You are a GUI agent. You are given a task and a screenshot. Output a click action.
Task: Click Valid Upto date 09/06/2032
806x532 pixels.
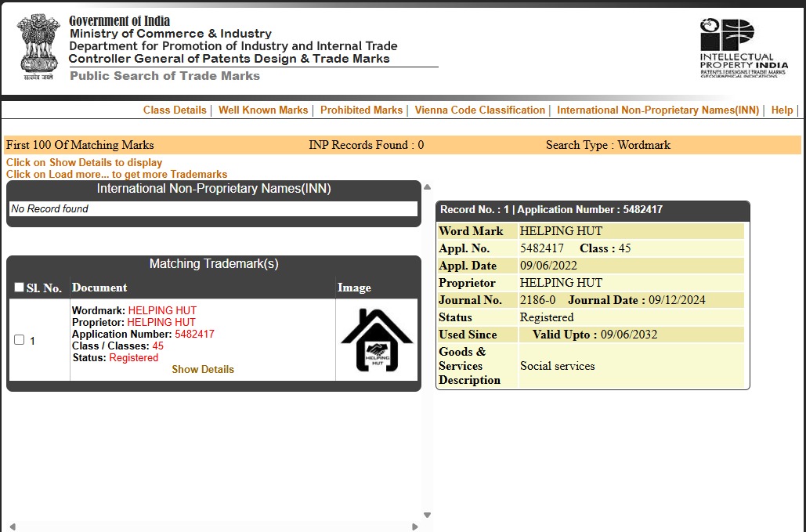(x=629, y=335)
